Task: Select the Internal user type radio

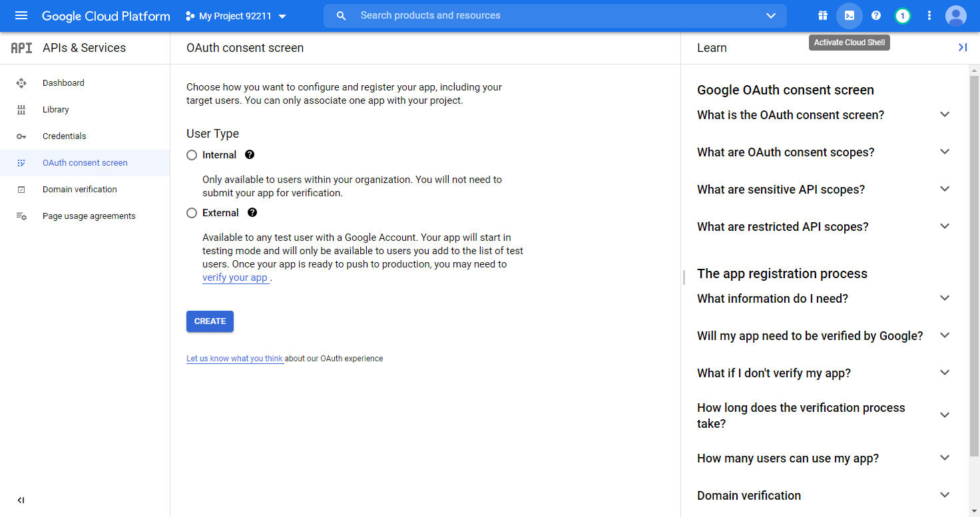Action: 192,155
